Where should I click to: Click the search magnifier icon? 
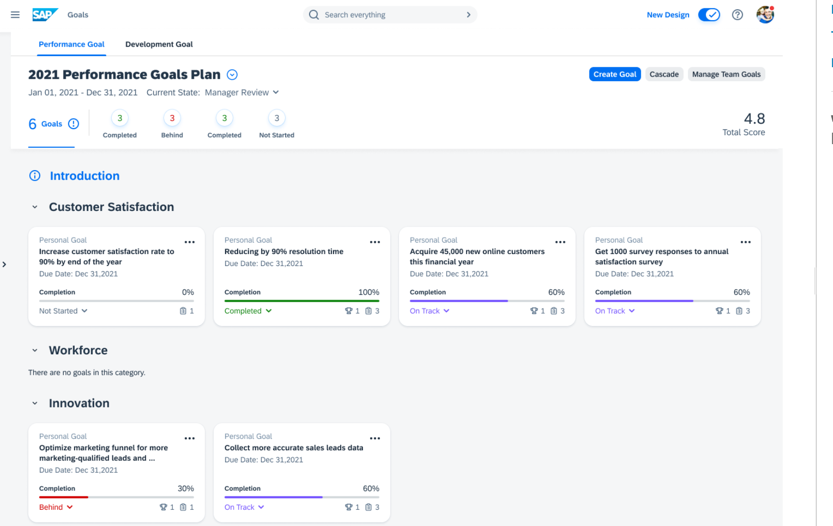coord(314,15)
